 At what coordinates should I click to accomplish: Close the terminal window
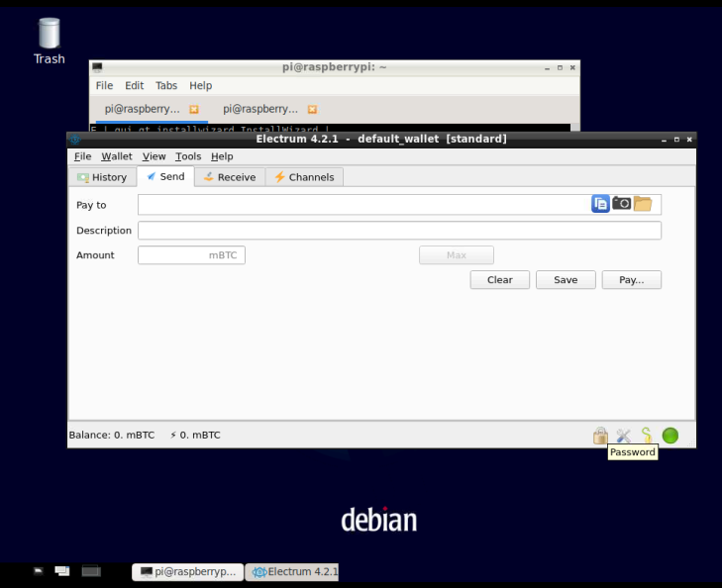coord(572,67)
